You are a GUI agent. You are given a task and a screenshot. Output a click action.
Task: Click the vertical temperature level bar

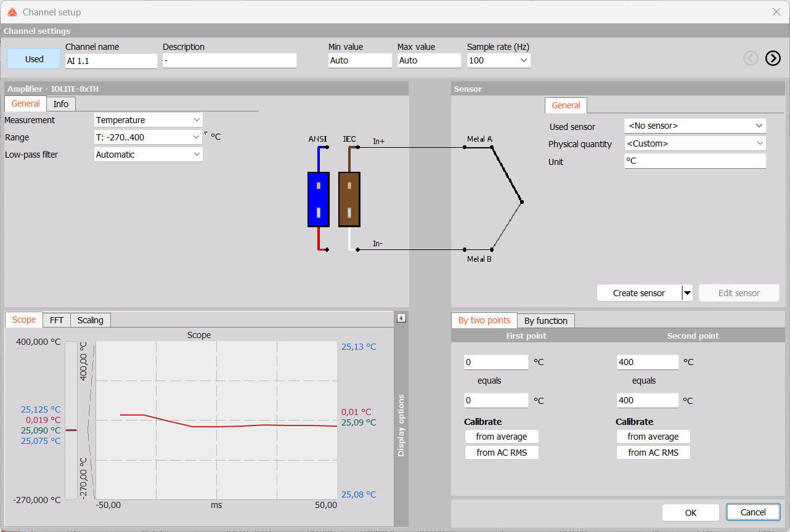pos(71,421)
